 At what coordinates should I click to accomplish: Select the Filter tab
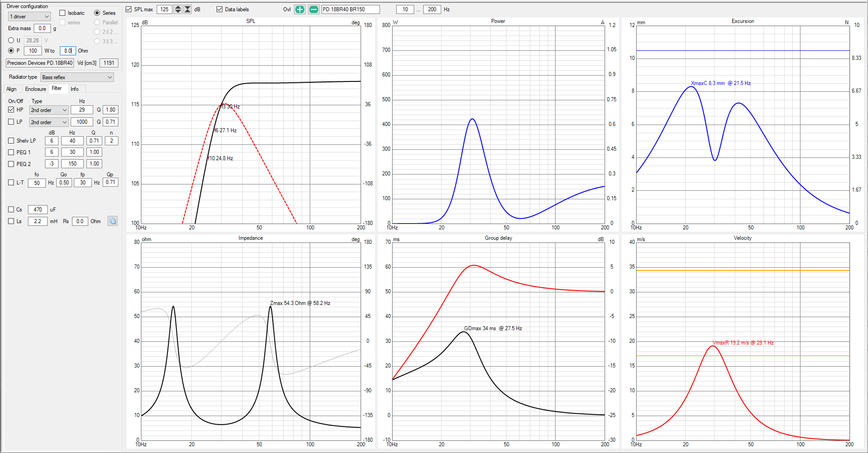[x=57, y=89]
